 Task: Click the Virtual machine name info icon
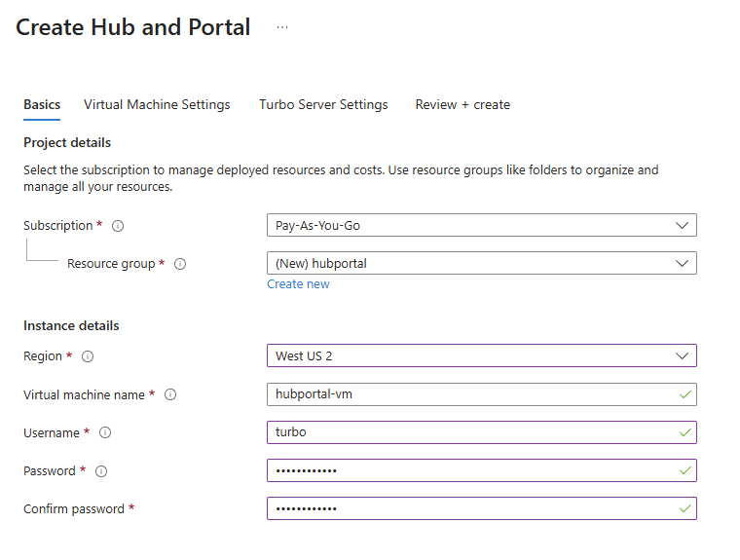tap(170, 395)
